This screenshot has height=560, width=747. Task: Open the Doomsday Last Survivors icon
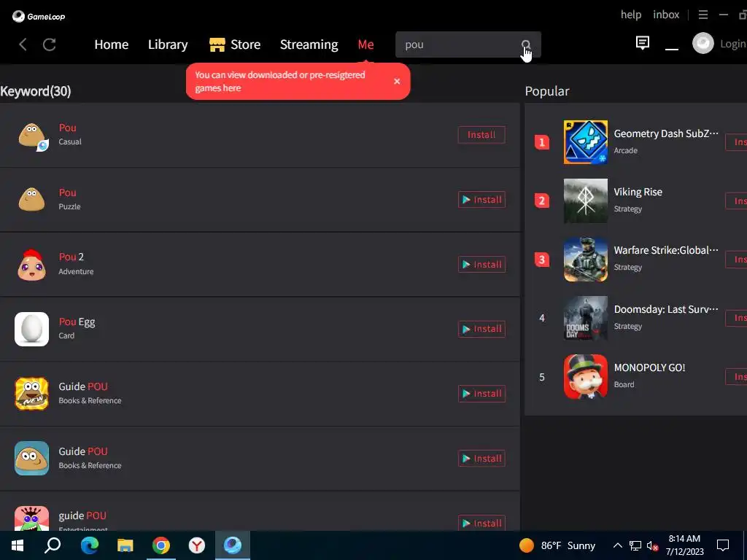(x=586, y=318)
